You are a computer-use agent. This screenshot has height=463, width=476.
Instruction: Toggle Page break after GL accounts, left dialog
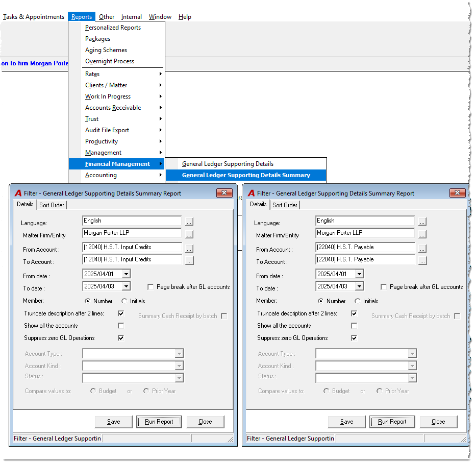[151, 287]
